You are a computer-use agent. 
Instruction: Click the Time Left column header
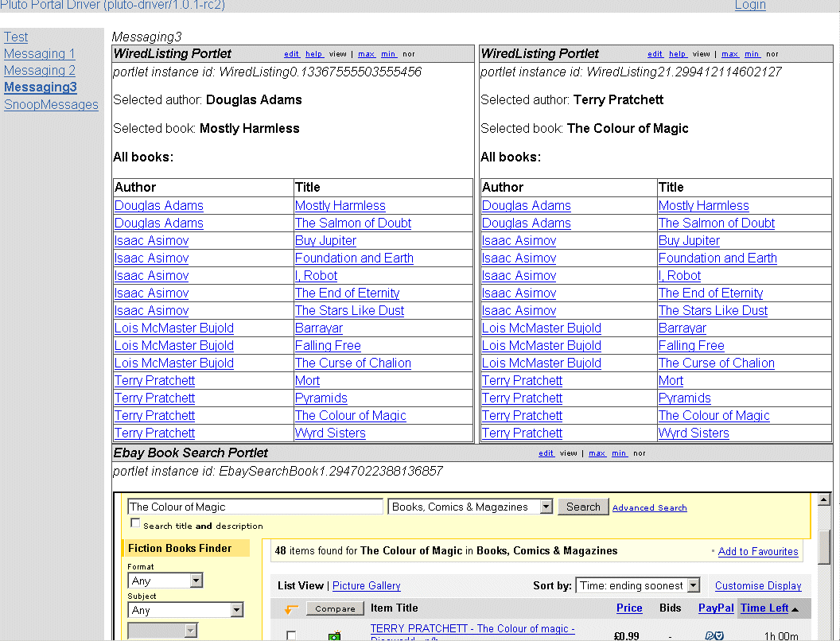[x=764, y=608]
